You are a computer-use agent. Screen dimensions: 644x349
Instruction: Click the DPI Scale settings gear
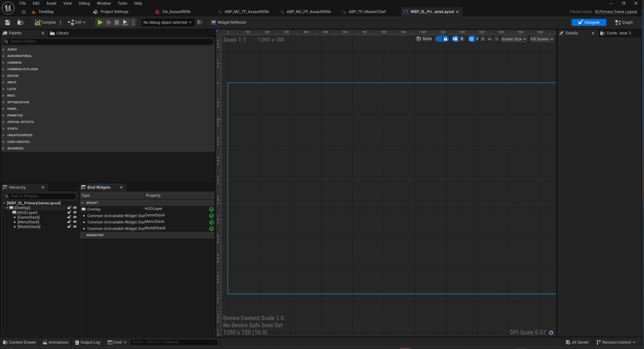[x=551, y=332]
